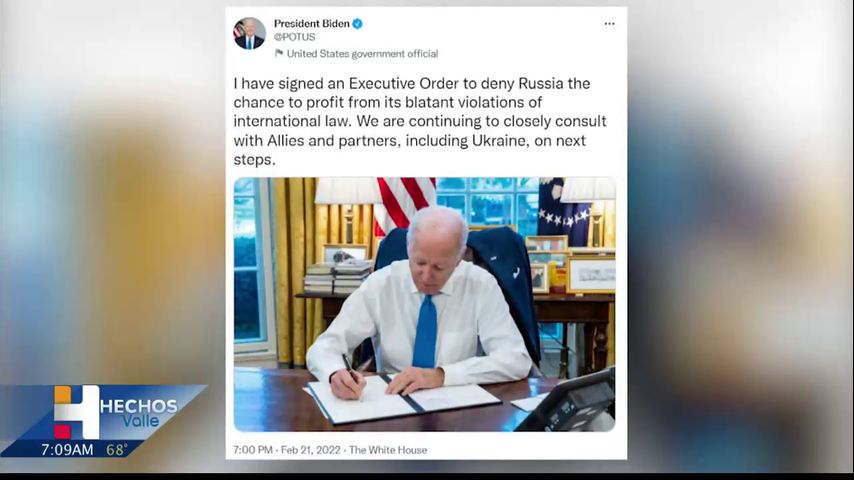The height and width of the screenshot is (480, 854).
Task: Click the American flag in the photo
Action: coord(404,203)
